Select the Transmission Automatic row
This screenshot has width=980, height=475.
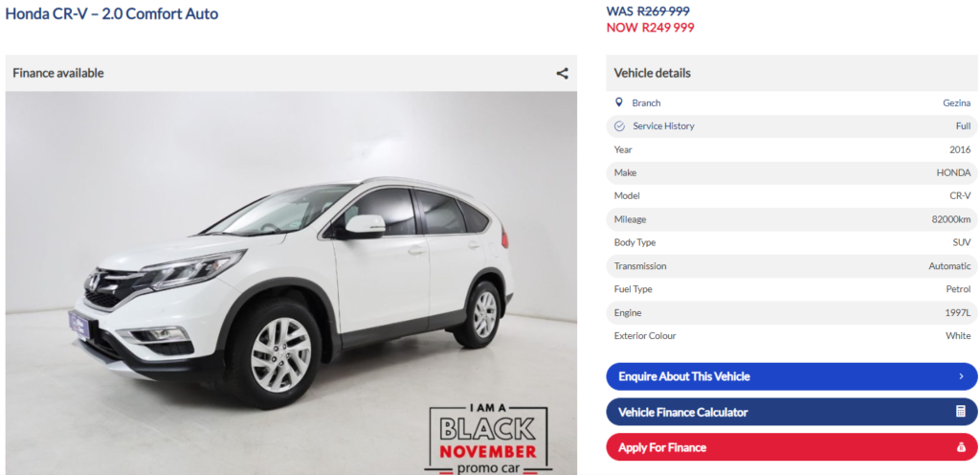click(x=791, y=266)
